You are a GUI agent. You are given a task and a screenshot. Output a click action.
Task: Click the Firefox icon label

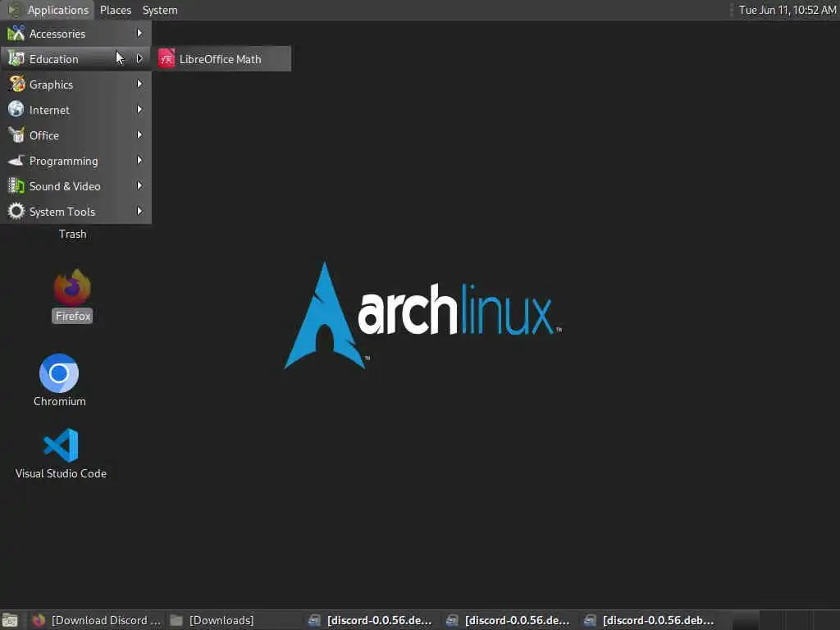73,316
